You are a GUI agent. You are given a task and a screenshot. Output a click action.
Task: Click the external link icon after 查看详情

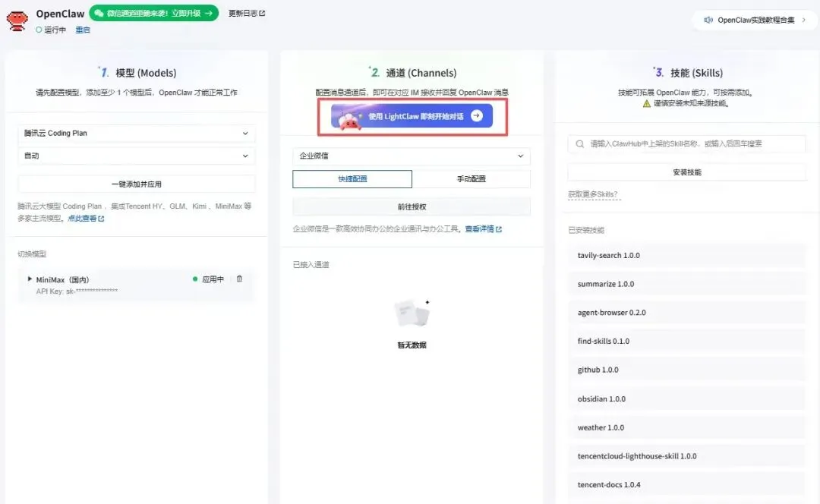coord(498,229)
